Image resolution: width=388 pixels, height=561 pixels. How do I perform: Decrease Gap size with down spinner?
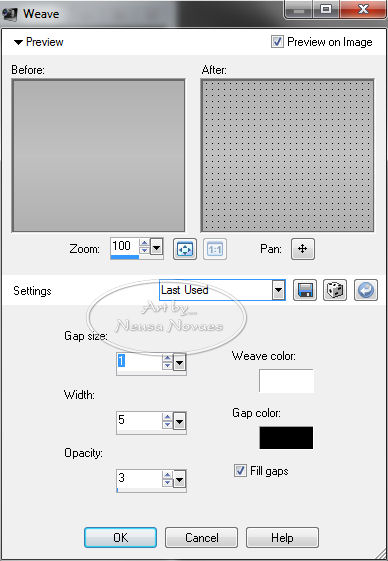click(x=167, y=366)
